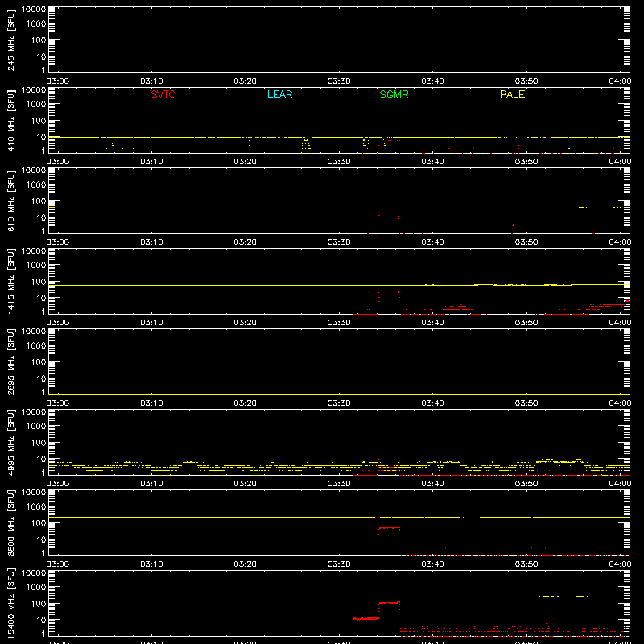The height and width of the screenshot is (644, 644).
Task: Click 03:40 tick under the 610 MHz panel
Action: (432, 242)
